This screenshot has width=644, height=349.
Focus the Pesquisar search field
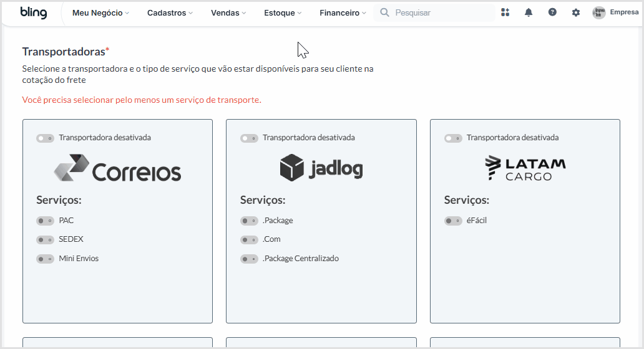pos(434,12)
